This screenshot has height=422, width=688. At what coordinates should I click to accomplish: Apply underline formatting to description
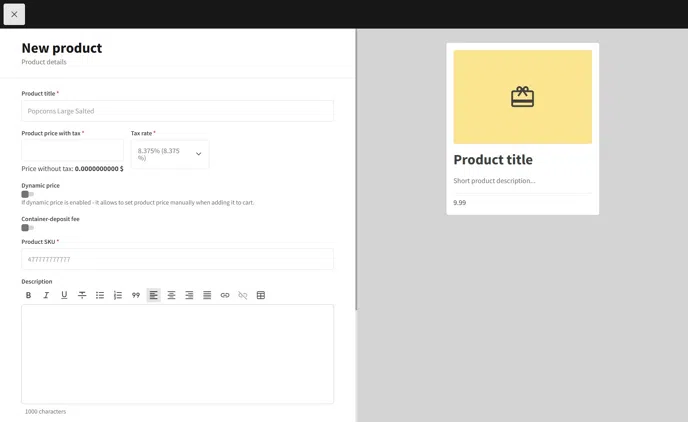click(64, 295)
